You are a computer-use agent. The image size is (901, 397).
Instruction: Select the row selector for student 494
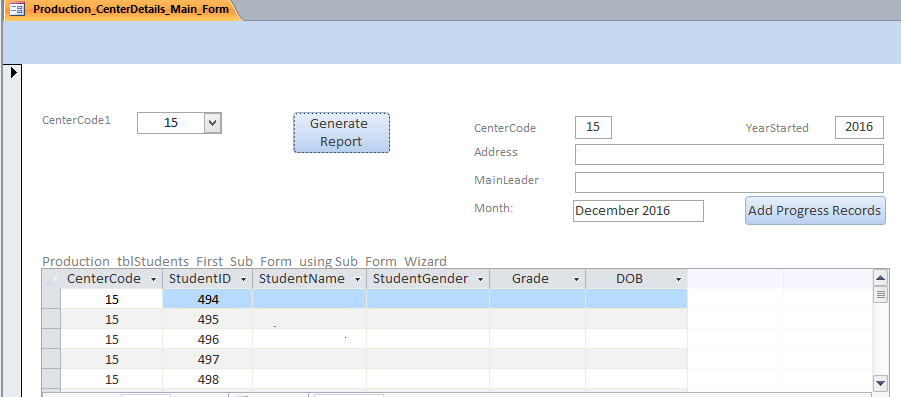pyautogui.click(x=51, y=299)
